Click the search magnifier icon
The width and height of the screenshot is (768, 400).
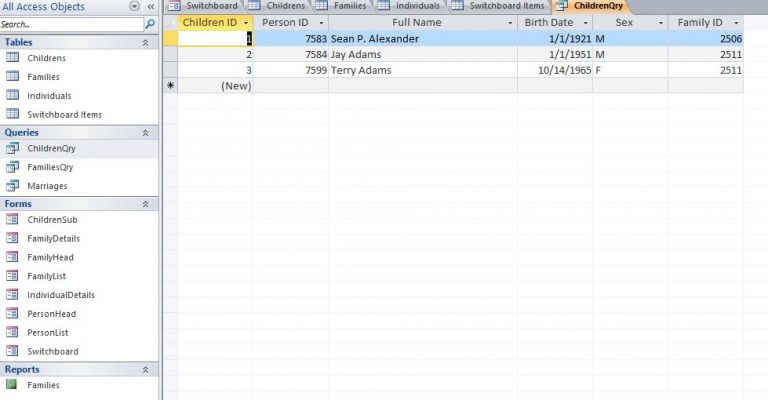pos(150,24)
